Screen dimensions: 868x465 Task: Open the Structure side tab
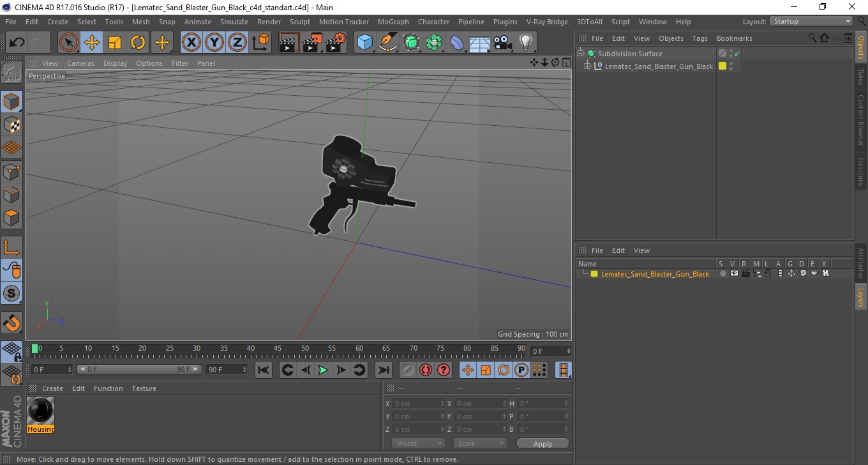[861, 171]
